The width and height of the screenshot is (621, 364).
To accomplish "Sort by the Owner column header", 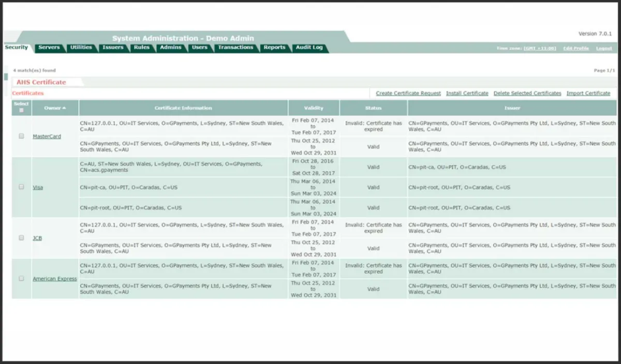I will [55, 108].
